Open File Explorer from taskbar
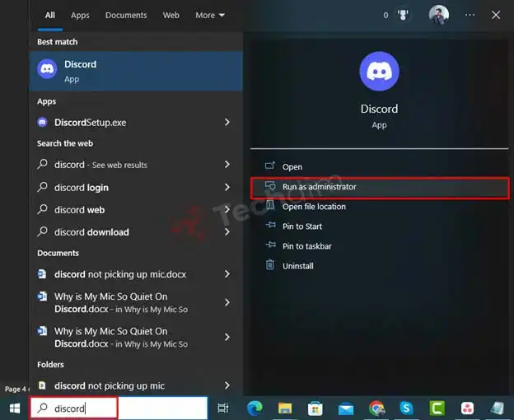Screen dimensions: 514x420 coord(285,408)
